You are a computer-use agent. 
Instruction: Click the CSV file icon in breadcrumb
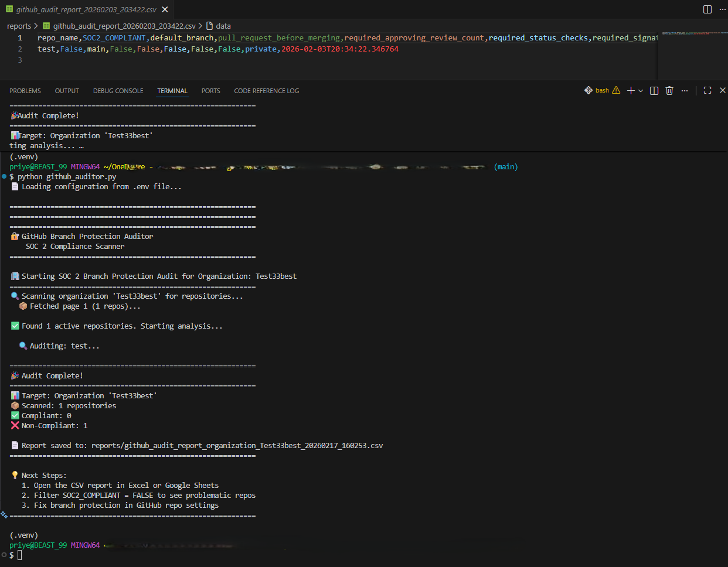click(x=46, y=26)
